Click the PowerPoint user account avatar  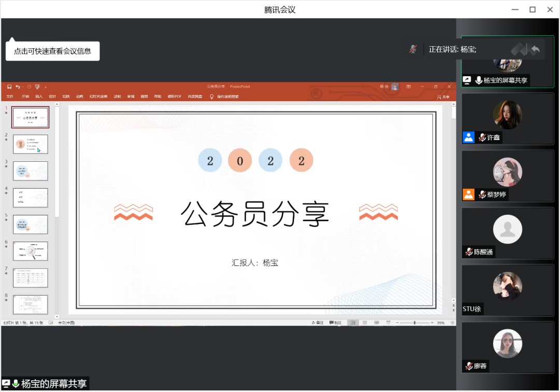coord(395,87)
